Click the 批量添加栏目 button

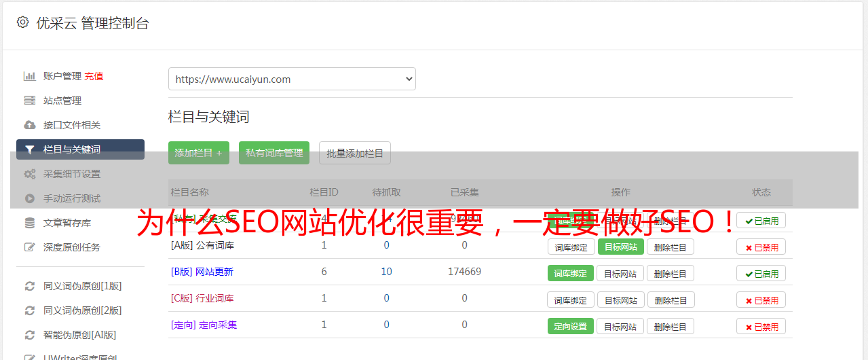[355, 153]
